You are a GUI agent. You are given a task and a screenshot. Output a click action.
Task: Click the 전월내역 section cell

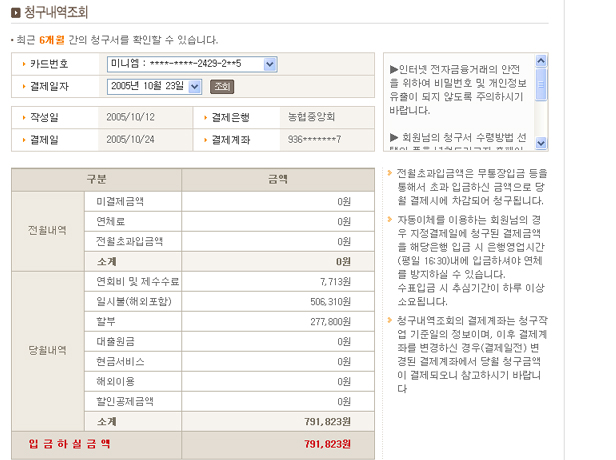coord(47,230)
